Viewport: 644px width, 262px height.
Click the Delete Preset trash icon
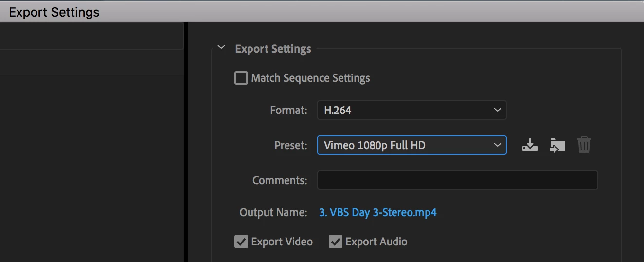click(584, 145)
